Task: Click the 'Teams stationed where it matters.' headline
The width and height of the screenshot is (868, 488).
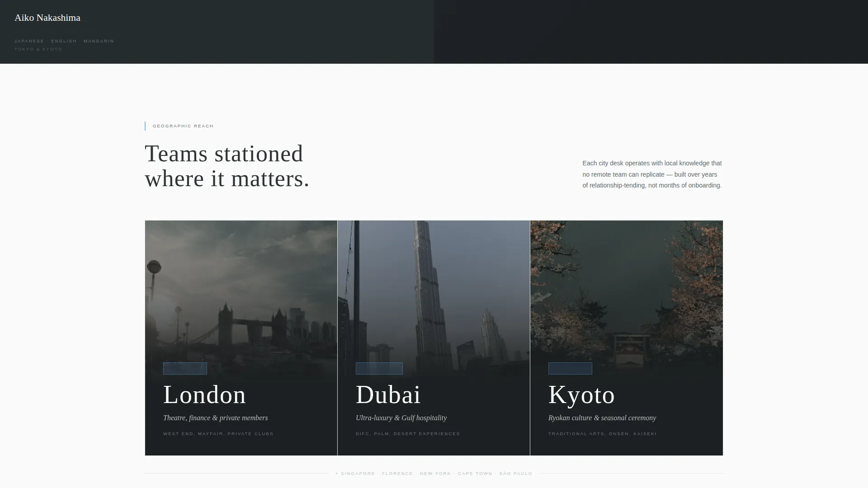Action: point(227,166)
